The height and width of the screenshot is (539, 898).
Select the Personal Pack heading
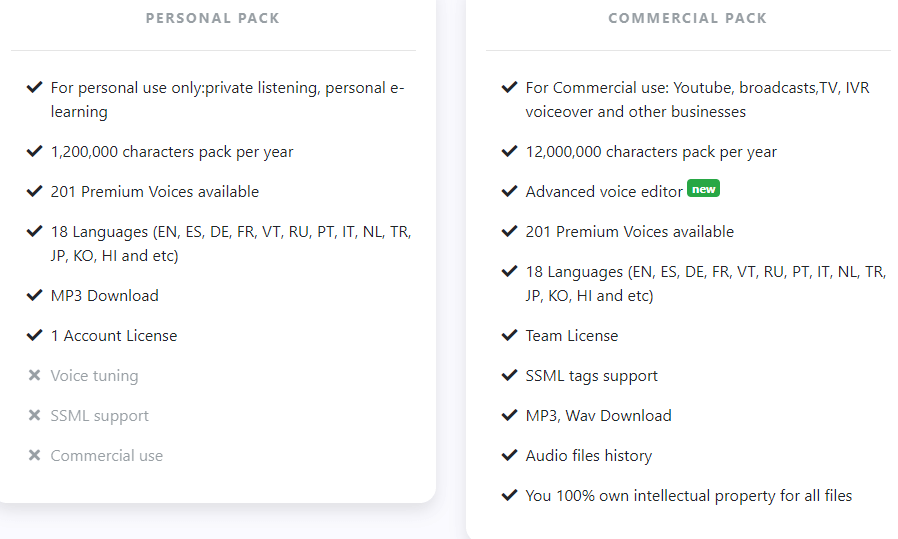click(212, 18)
